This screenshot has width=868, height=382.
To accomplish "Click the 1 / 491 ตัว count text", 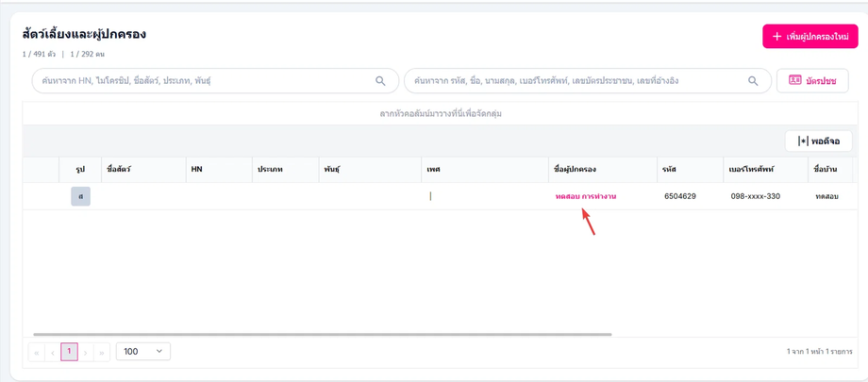I will point(39,55).
